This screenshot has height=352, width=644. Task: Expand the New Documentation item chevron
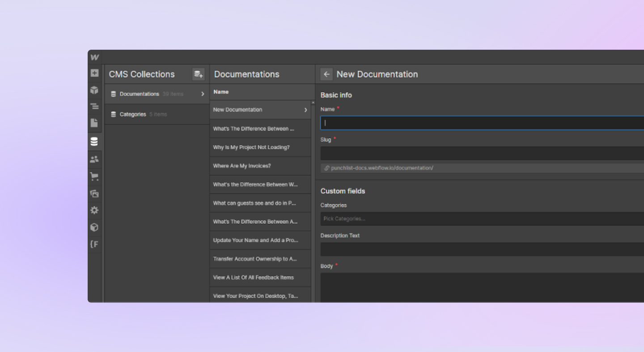coord(305,109)
